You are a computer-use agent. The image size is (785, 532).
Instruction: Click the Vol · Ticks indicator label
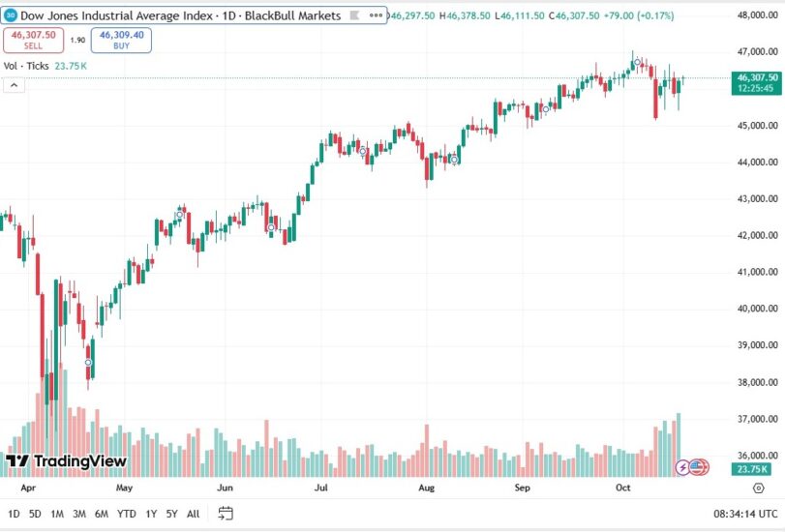pos(25,66)
